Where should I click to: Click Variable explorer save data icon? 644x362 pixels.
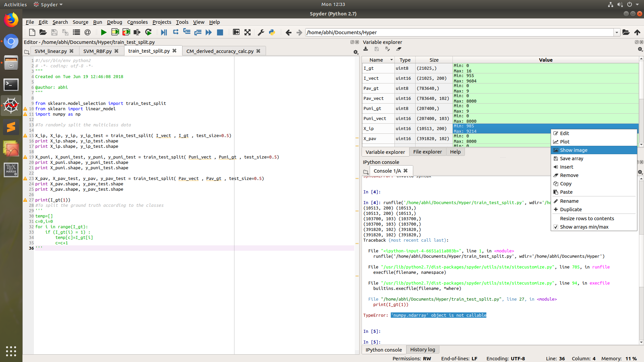(377, 49)
